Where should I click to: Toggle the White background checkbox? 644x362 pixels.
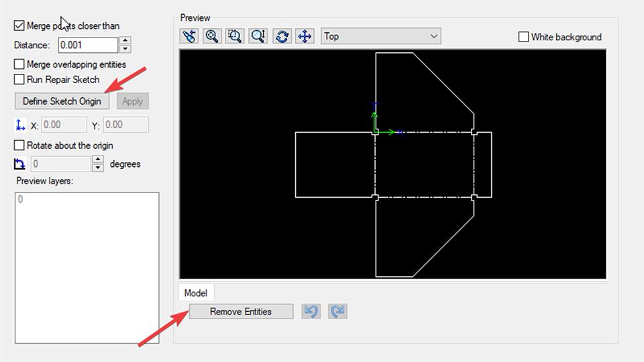pos(524,38)
